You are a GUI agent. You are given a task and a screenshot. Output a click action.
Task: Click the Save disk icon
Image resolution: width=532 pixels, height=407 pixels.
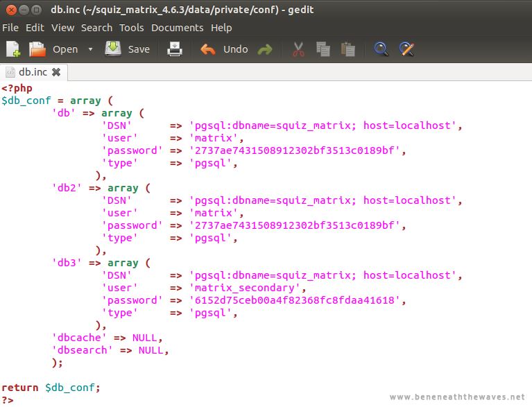coord(113,49)
